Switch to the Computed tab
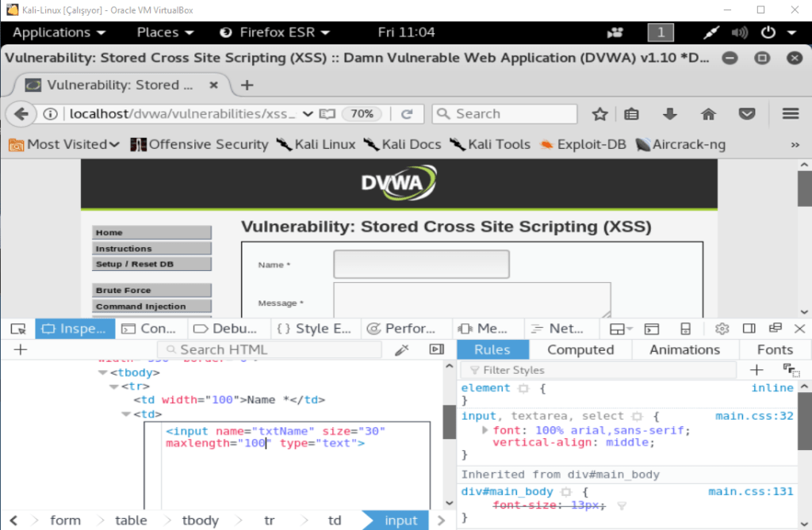Image resolution: width=812 pixels, height=530 pixels. click(x=580, y=349)
